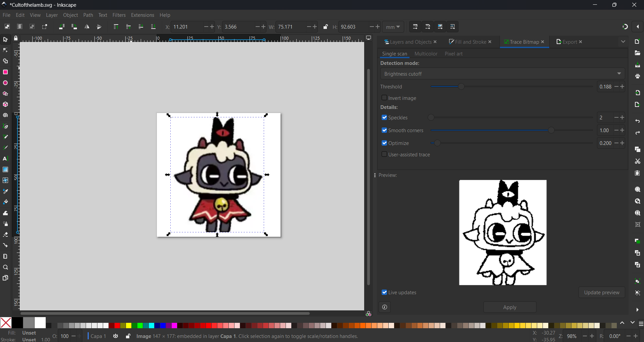Viewport: 644px width, 342px height.
Task: Enable the Invert image checkbox
Action: click(384, 98)
